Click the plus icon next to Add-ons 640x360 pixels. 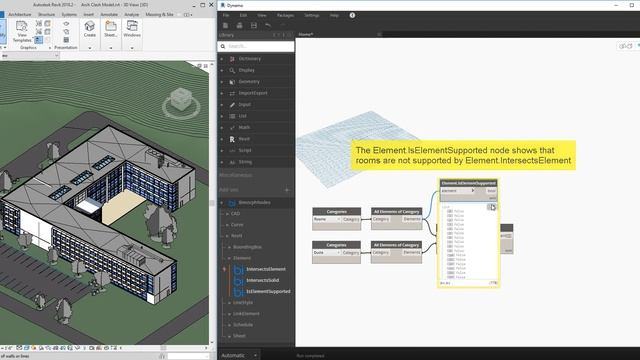(287, 190)
